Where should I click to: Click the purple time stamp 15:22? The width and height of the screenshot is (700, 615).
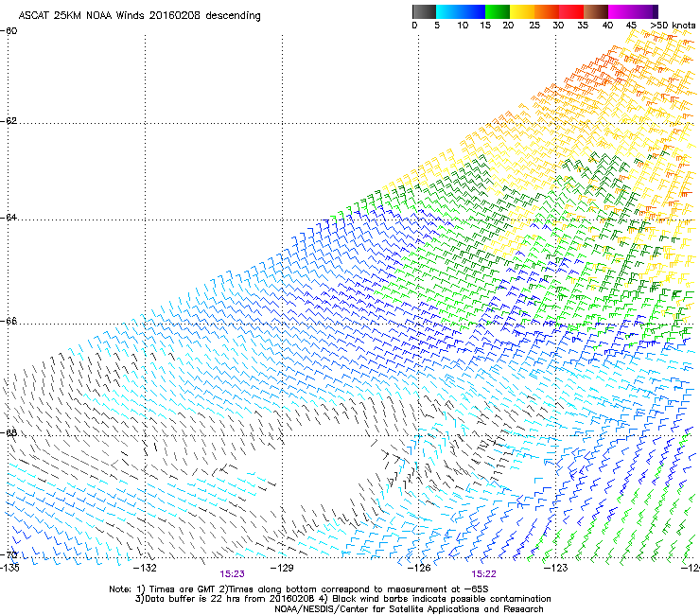[x=484, y=574]
